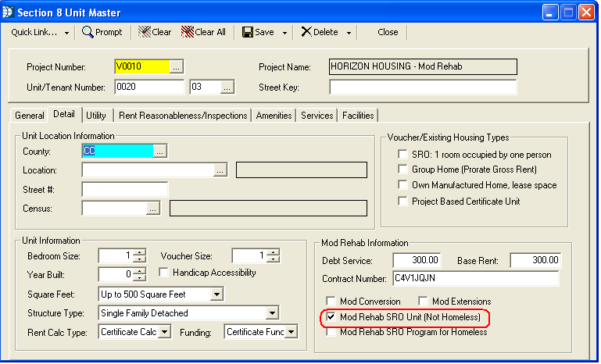Switch to the Amenities tab
The width and height of the screenshot is (601, 364).
[274, 116]
